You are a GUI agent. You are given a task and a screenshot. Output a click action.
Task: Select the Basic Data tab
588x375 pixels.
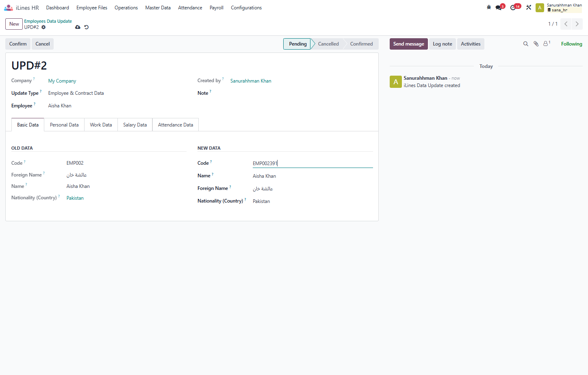click(28, 125)
